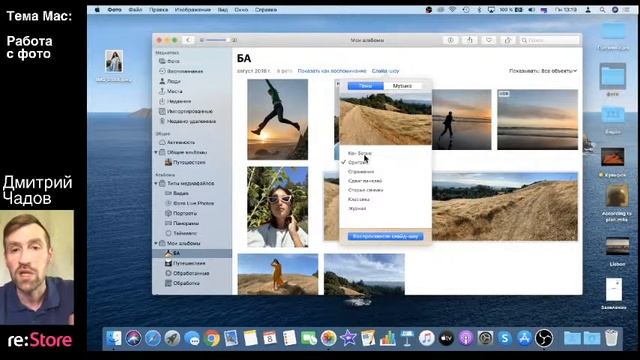Open the Изображение menu
The image size is (640, 360).
193,10
